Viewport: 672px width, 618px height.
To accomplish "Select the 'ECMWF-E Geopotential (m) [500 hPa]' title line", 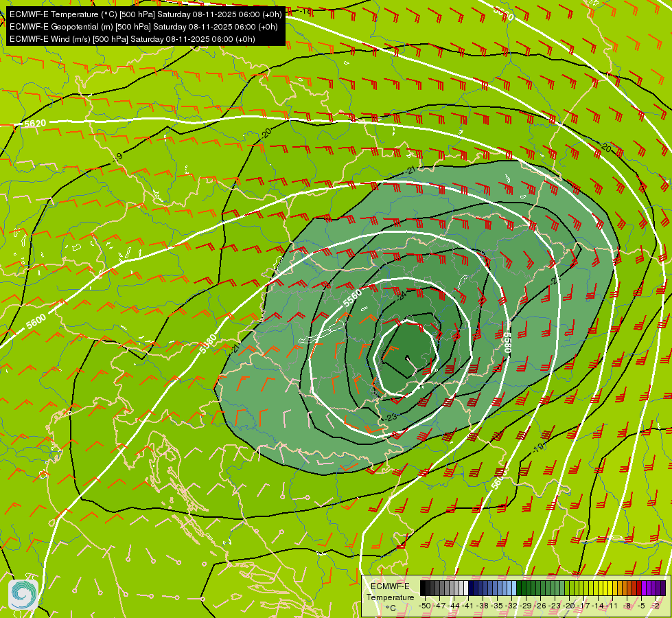I will pos(143,27).
